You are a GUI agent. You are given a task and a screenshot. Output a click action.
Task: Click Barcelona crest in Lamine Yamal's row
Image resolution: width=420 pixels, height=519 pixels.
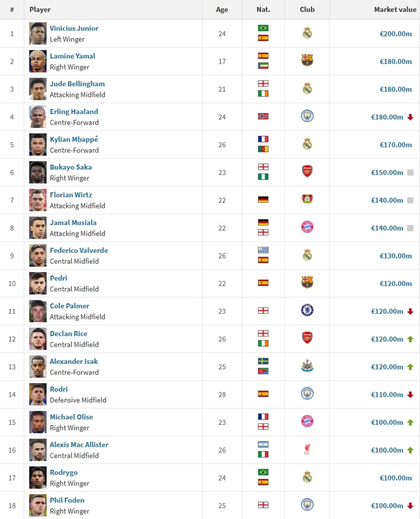click(307, 61)
